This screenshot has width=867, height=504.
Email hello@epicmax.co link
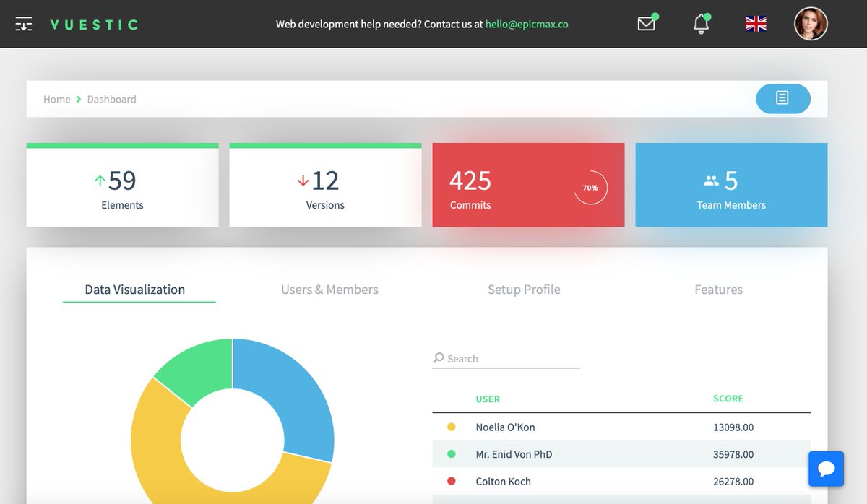527,24
